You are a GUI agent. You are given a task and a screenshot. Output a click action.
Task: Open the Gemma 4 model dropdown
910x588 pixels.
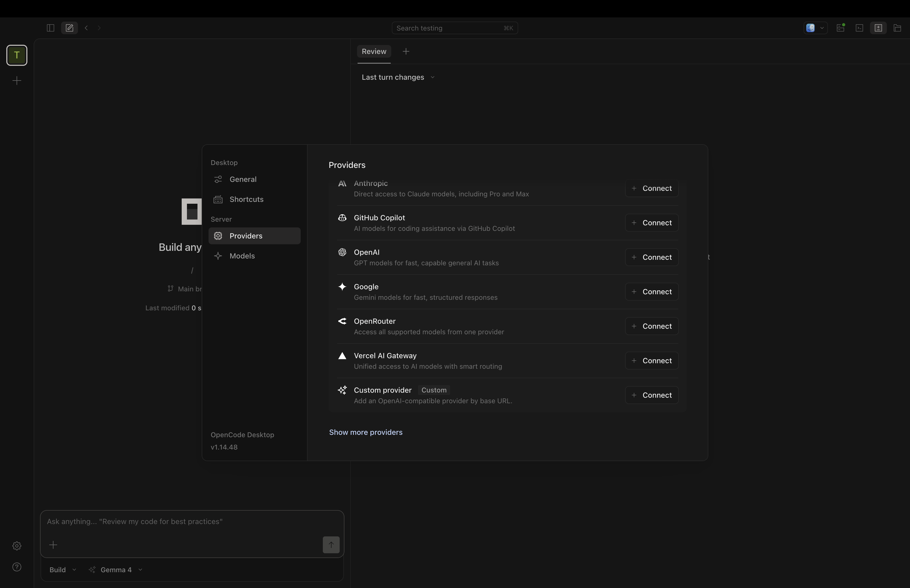[116, 570]
